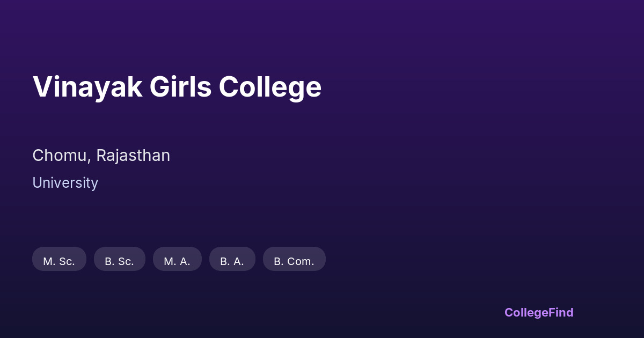Select the University type label
This screenshot has height=338, width=644.
65,183
